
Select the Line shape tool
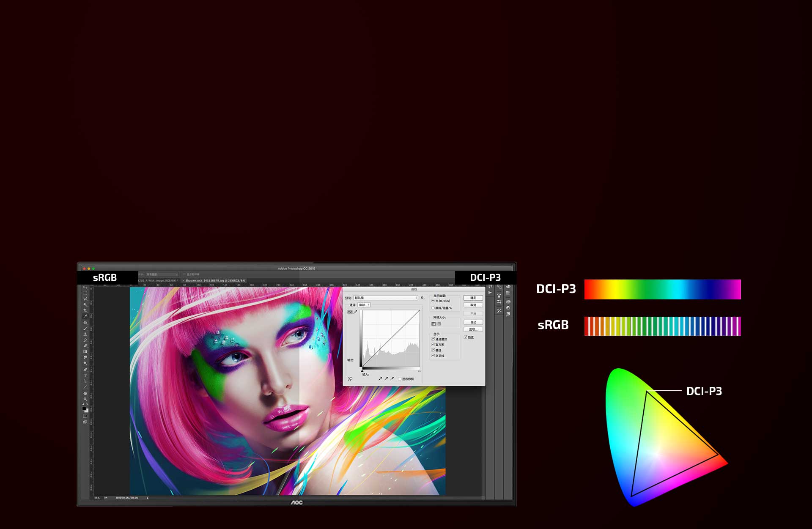[85, 387]
